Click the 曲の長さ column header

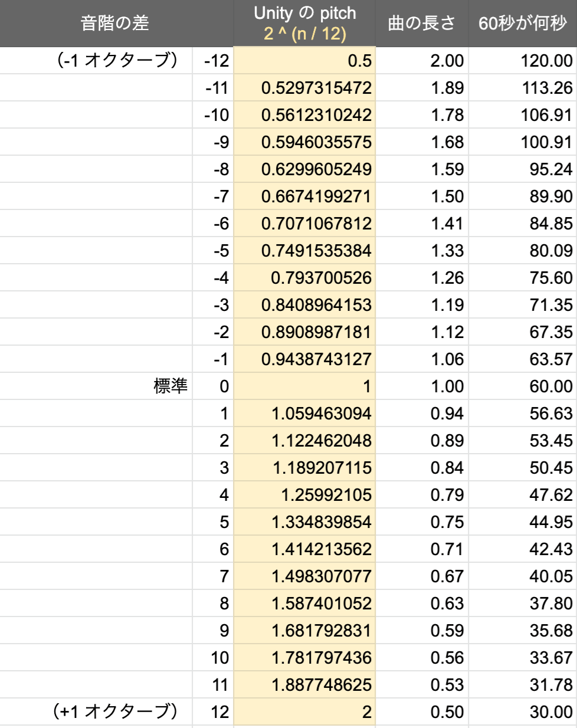coord(421,23)
